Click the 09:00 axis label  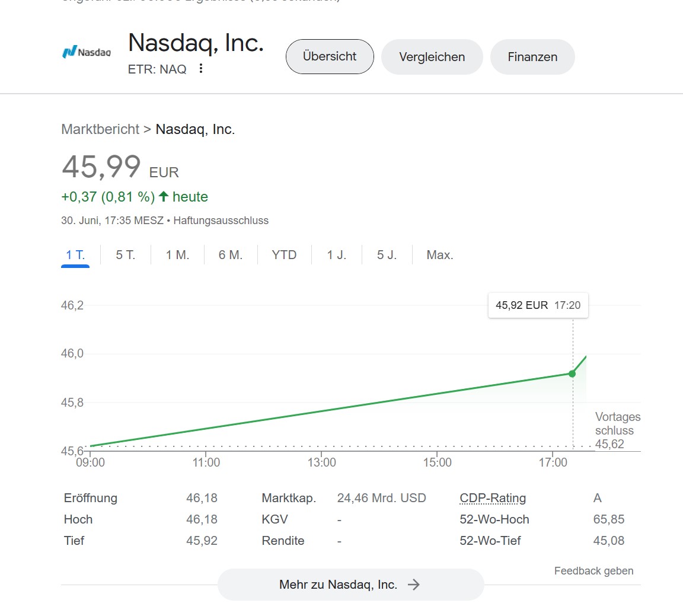[x=91, y=462]
